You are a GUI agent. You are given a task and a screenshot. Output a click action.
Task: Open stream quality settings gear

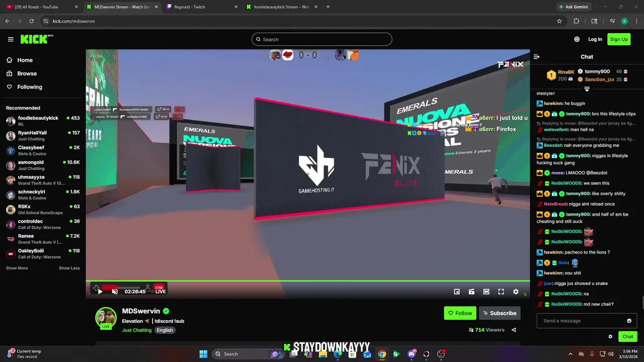(516, 292)
